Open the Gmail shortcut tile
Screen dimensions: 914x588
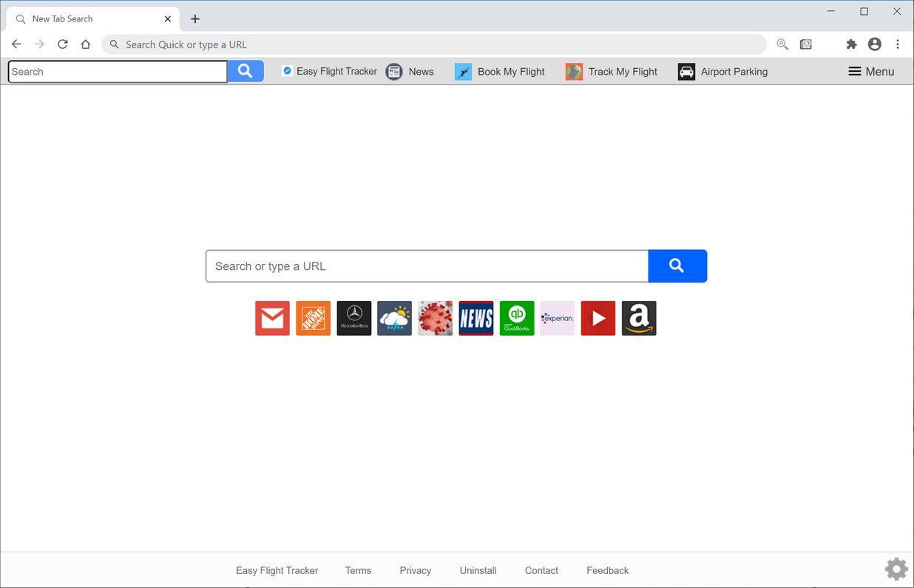pyautogui.click(x=272, y=318)
